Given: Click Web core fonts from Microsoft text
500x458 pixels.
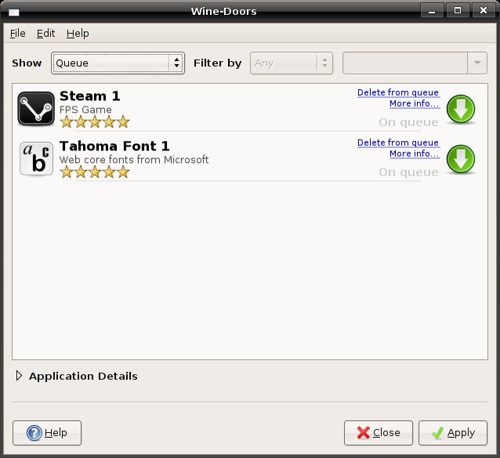Looking at the screenshot, I should click(x=134, y=160).
